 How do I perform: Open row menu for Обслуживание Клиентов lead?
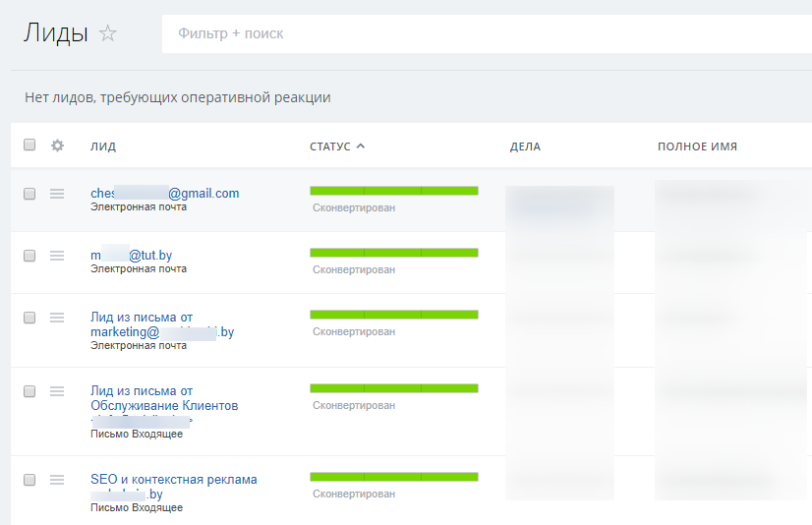tap(57, 391)
